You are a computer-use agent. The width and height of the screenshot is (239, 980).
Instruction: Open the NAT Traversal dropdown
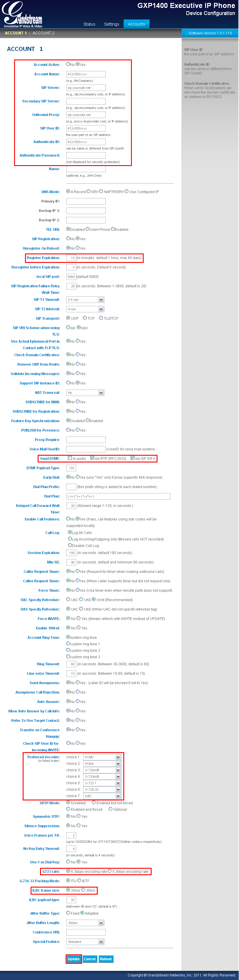tap(85, 393)
